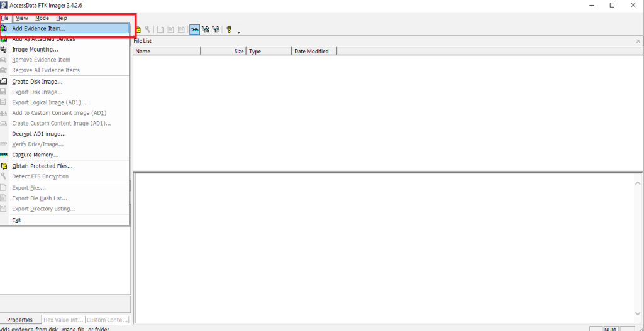This screenshot has height=331, width=644.
Task: Click the Image Mounting disk stack icon
Action: click(4, 49)
